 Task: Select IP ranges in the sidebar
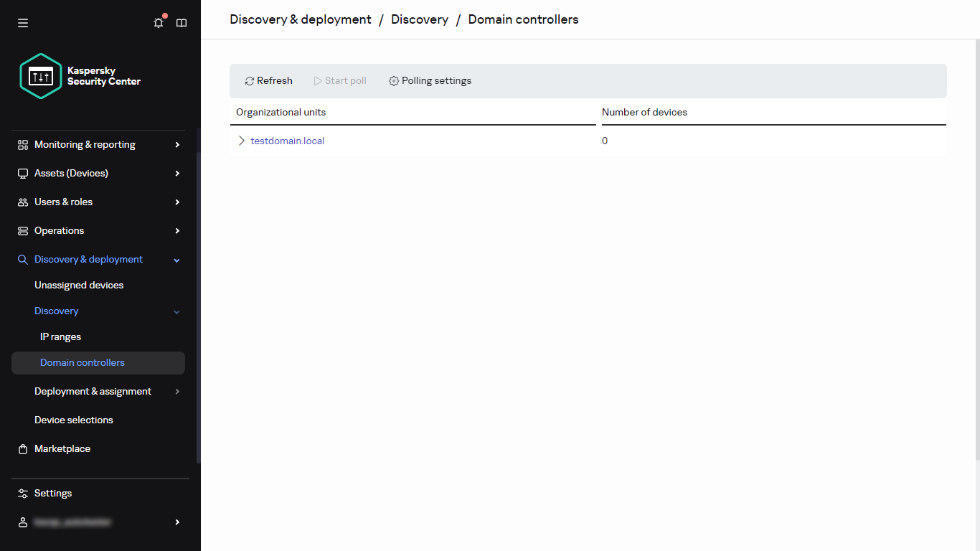(60, 336)
